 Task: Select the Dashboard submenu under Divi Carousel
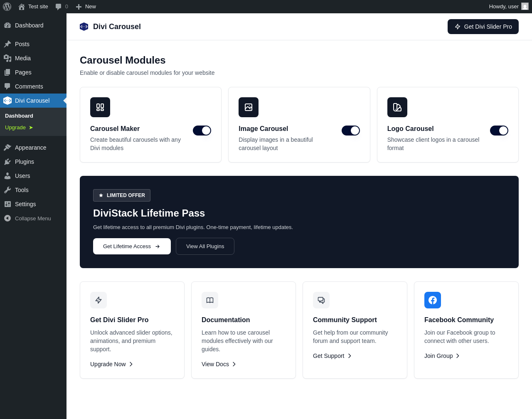(19, 116)
